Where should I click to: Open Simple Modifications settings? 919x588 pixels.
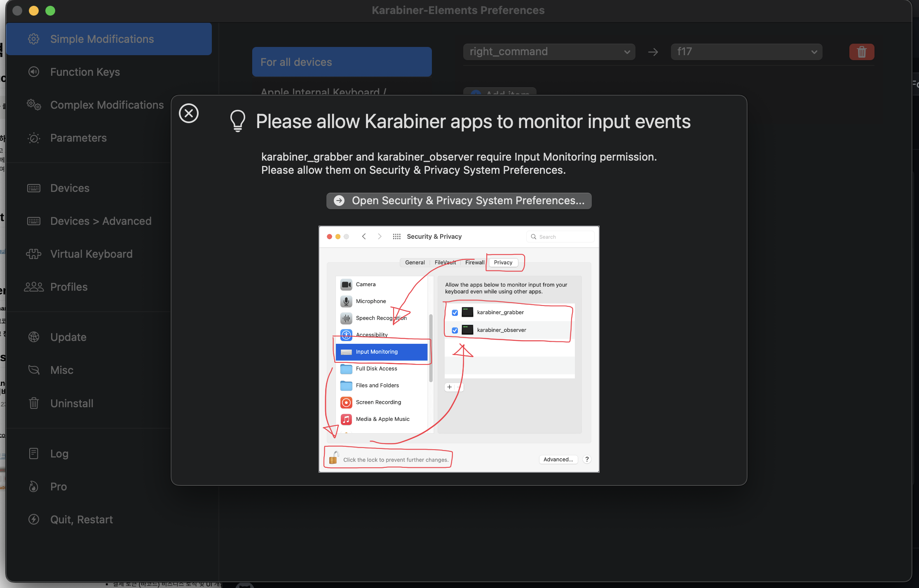coord(102,39)
